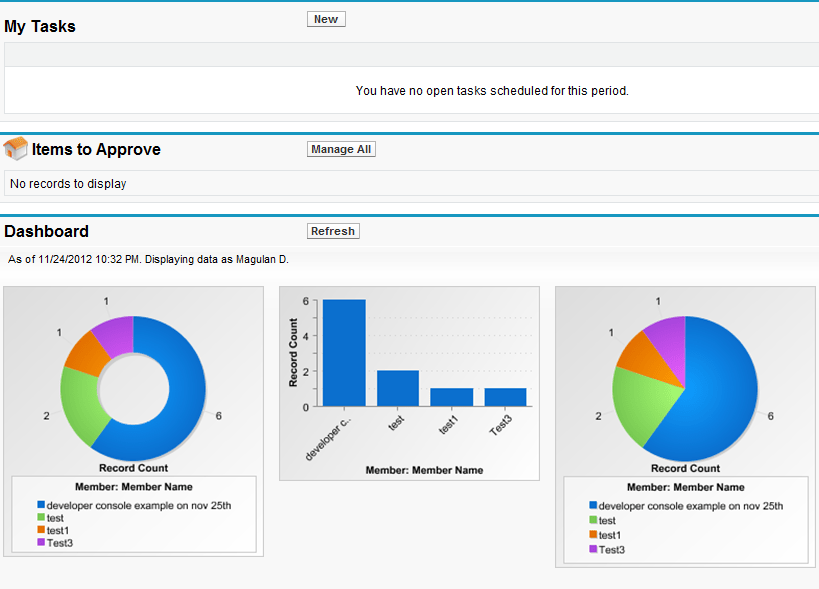Click the New button in My Tasks
The height and width of the screenshot is (589, 819).
click(326, 19)
